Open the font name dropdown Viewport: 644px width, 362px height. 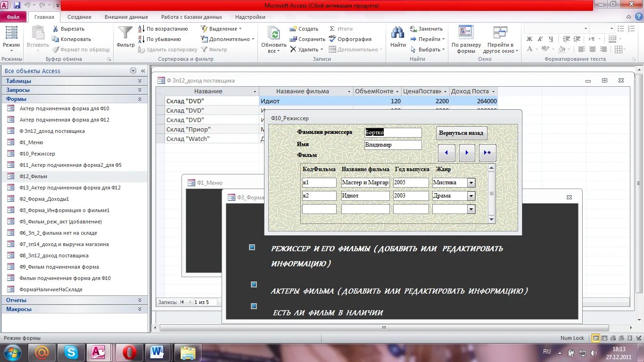[x=586, y=29]
